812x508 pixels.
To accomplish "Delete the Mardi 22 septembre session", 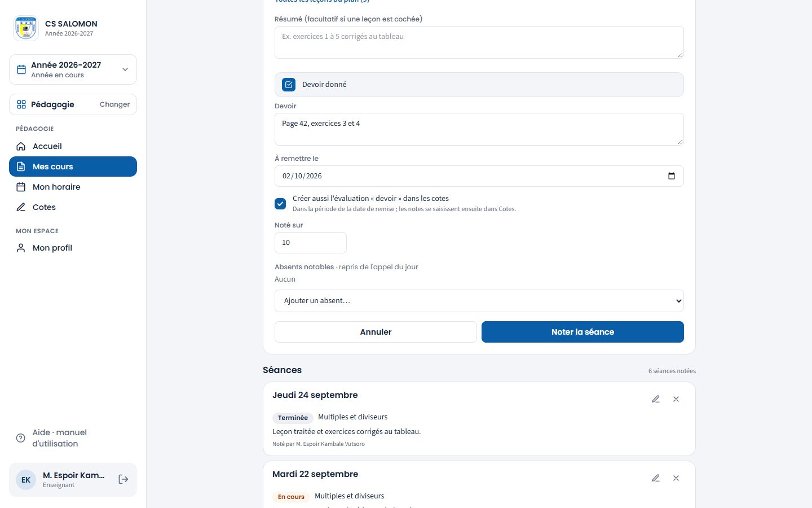I will [676, 478].
